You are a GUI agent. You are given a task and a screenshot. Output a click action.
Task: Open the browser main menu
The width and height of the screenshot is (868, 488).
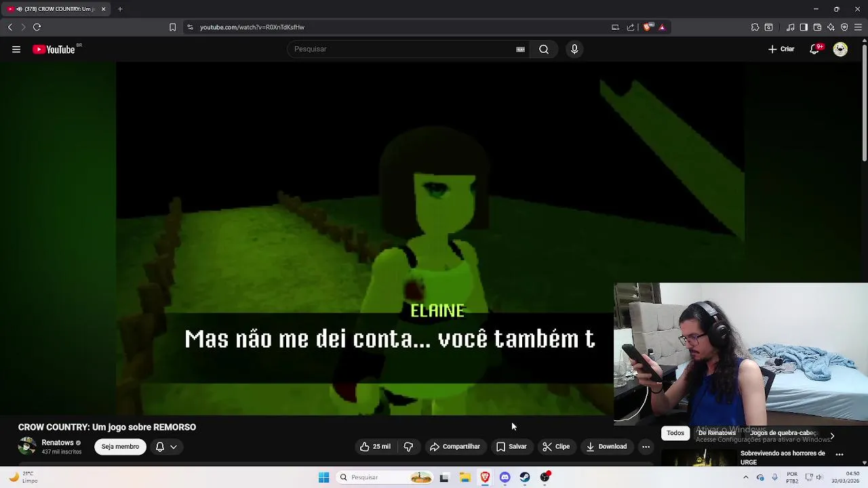[x=858, y=27]
